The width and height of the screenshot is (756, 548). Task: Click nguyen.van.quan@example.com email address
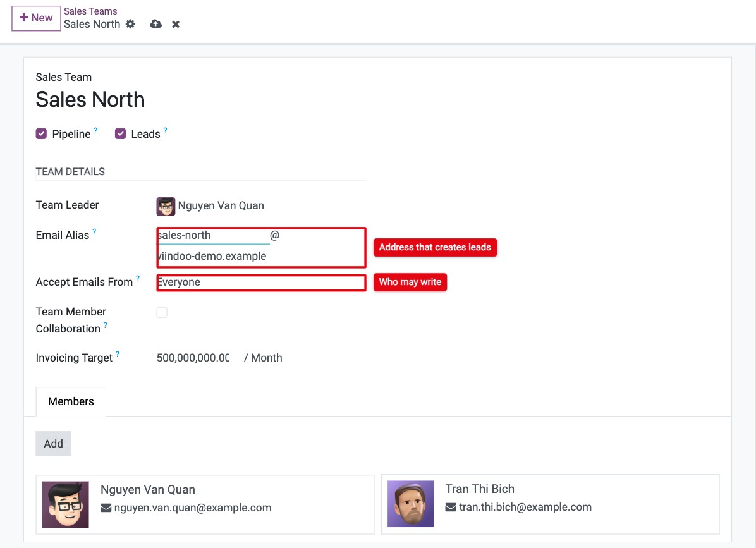click(193, 508)
